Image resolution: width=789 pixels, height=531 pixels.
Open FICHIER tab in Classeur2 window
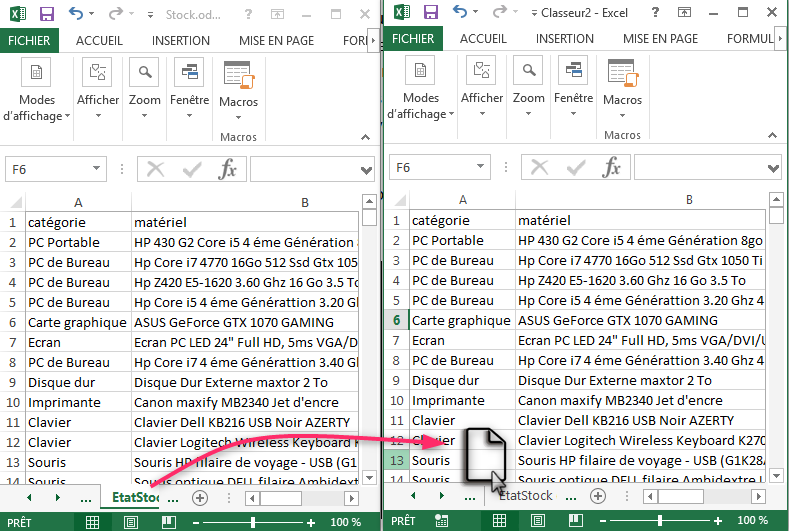pyautogui.click(x=413, y=39)
